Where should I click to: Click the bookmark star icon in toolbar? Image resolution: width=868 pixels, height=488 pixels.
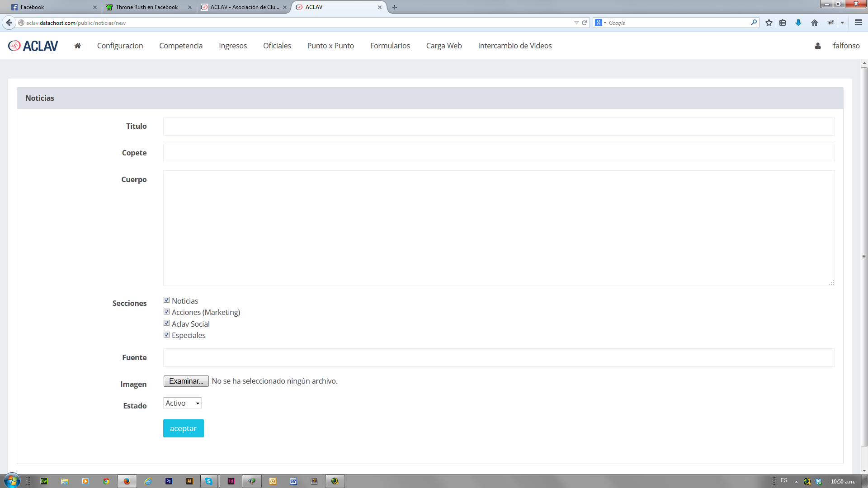(769, 23)
